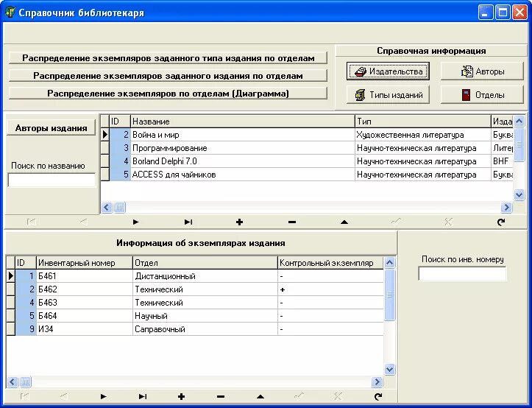Focus the Поиск по названию input field
Viewport: 532px width, 408px height.
(x=52, y=180)
